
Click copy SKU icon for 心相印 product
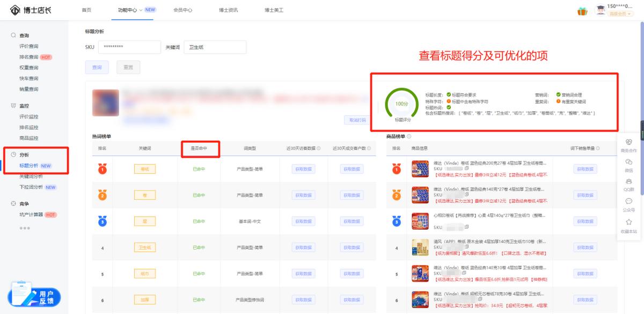468,228
